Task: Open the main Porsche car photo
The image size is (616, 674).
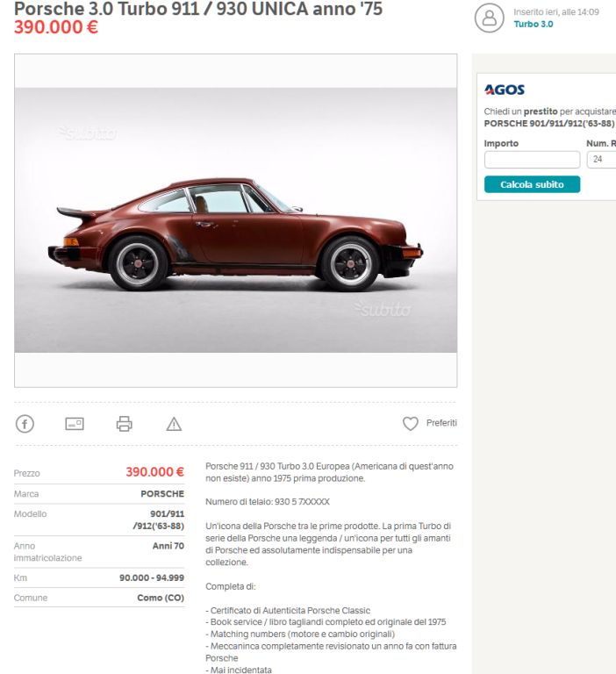Action: 235,220
